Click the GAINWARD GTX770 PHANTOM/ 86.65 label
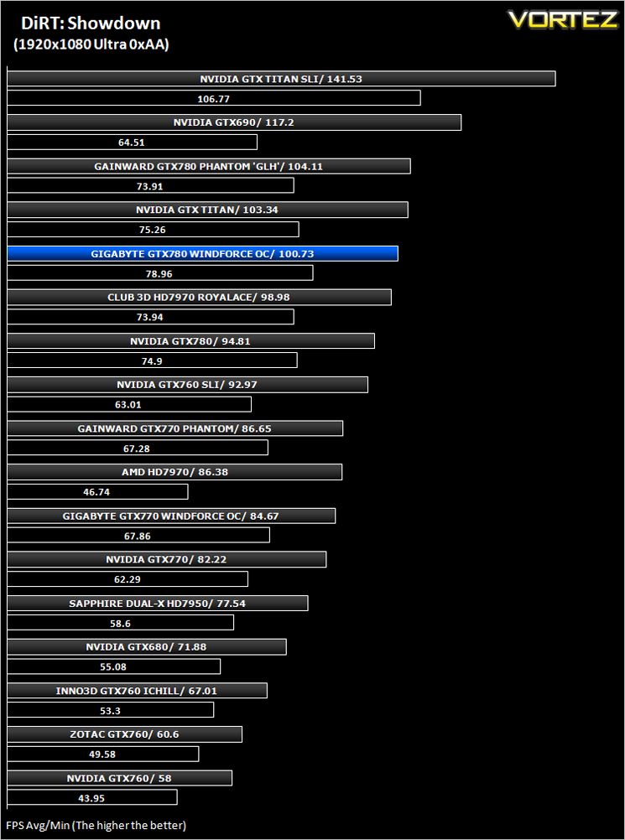Screen dimensions: 625x840 pyautogui.click(x=174, y=428)
